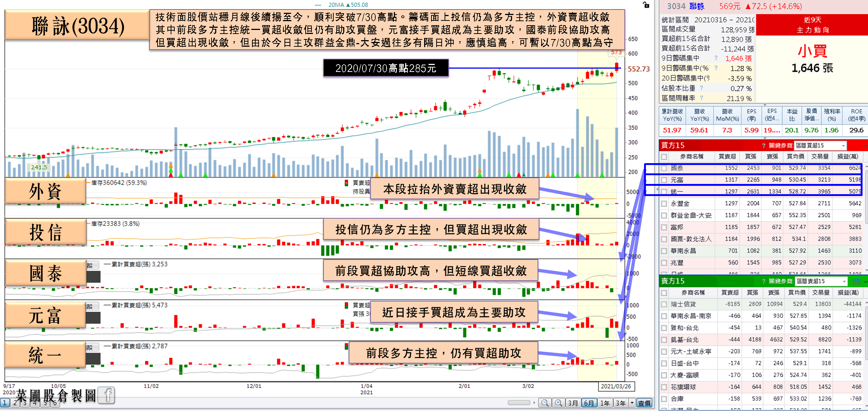The image size is (868, 415).
Task: Click the 殖利率(%) column header
Action: coord(832,115)
